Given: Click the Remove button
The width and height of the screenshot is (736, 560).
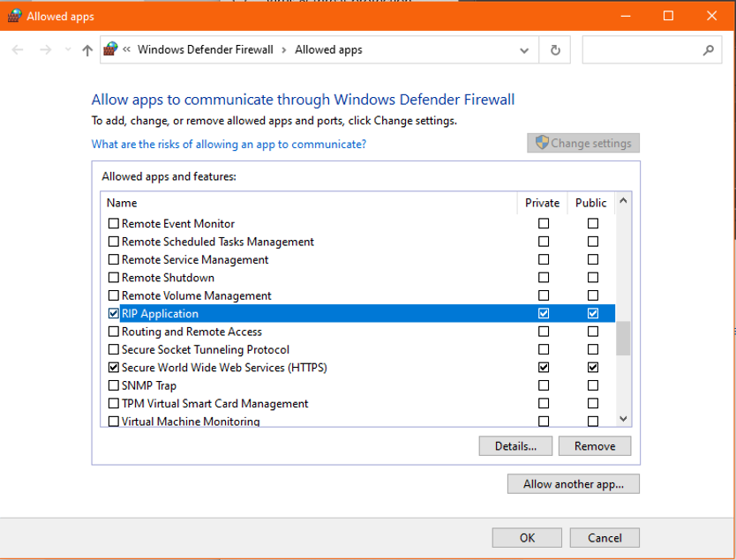Looking at the screenshot, I should coord(595,446).
